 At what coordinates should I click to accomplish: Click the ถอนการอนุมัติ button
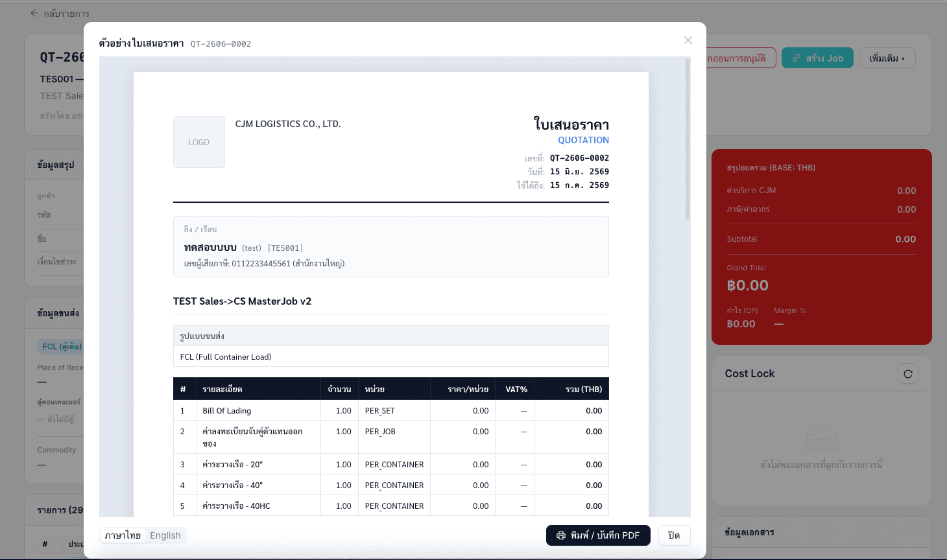tap(741, 58)
